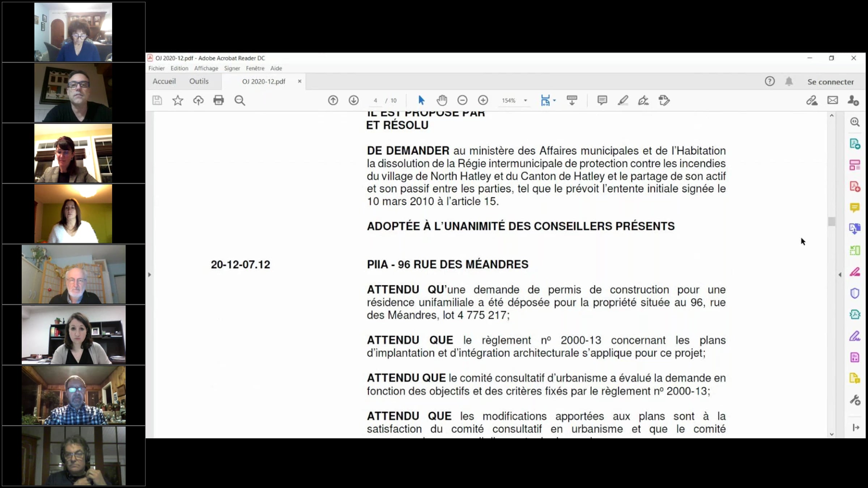Screen dimensions: 868x488
Task: Click the scrollbar down arrow
Action: pos(831,434)
